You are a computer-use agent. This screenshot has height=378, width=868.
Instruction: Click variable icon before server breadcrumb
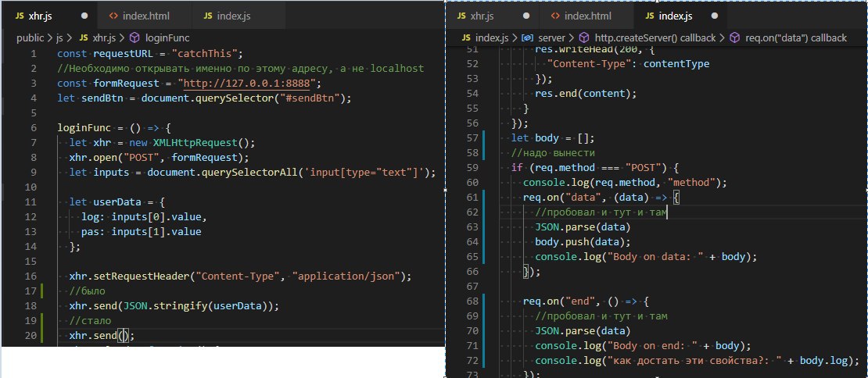pyautogui.click(x=528, y=37)
